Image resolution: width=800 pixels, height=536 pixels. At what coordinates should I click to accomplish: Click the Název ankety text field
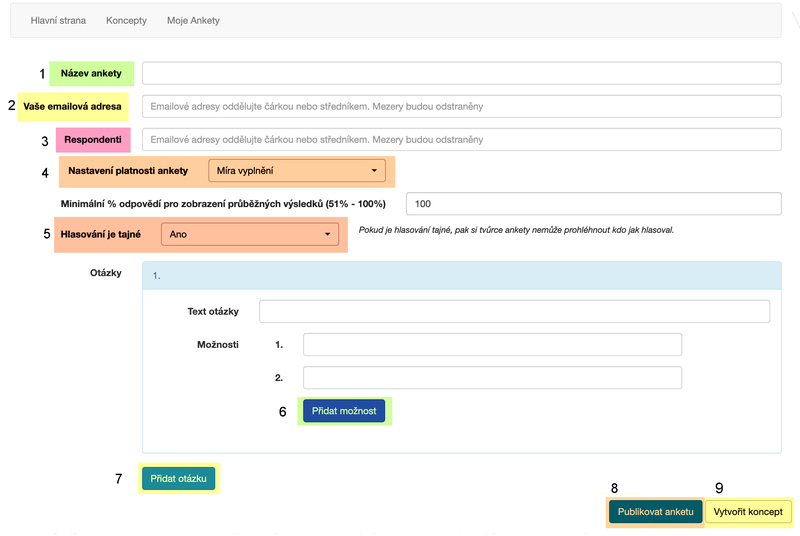click(x=461, y=73)
